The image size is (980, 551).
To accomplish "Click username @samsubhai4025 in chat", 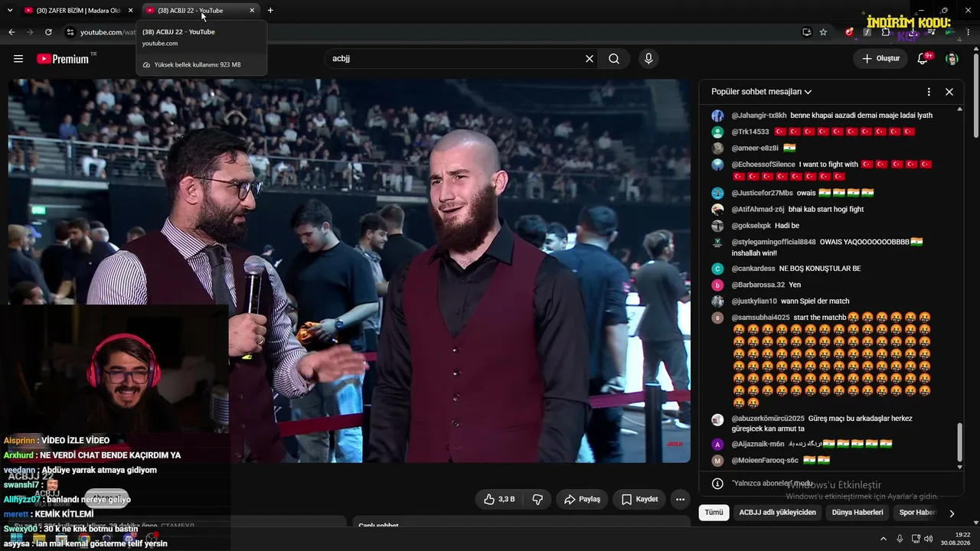I will pos(760,318).
